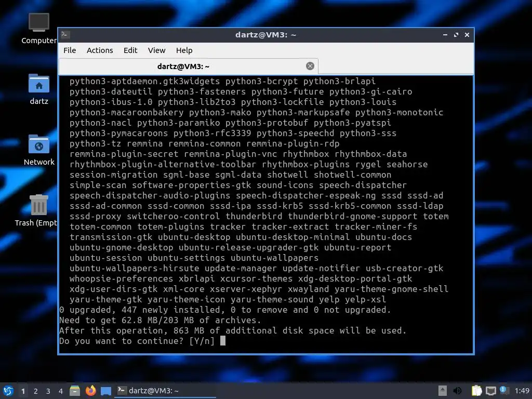The width and height of the screenshot is (532, 399).
Task: Click the clock showing 1:49
Action: coord(522,391)
